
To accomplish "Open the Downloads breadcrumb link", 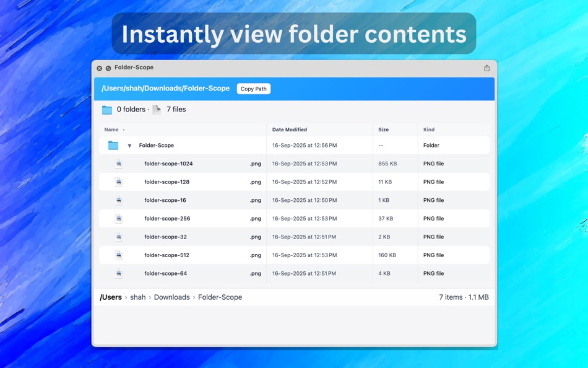I will click(x=171, y=297).
